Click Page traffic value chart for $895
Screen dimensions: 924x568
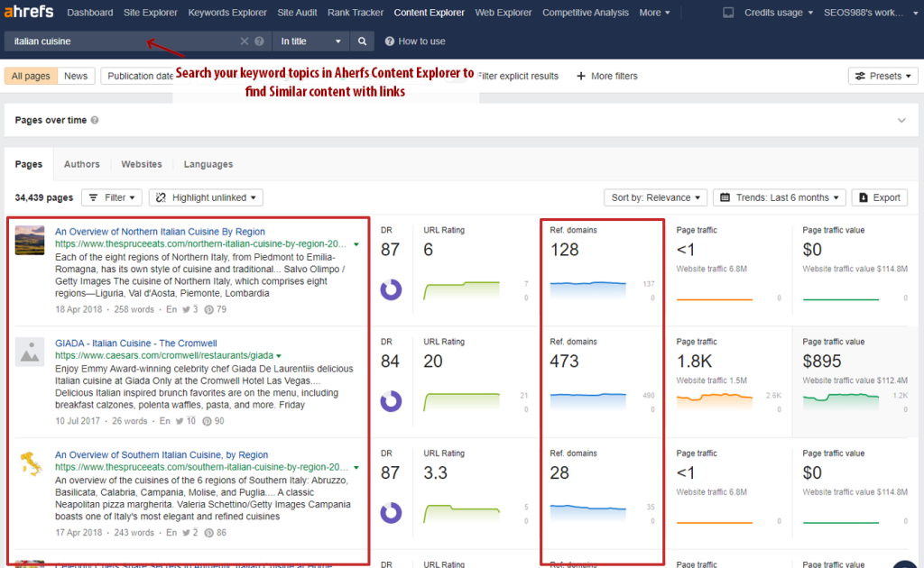(x=841, y=401)
